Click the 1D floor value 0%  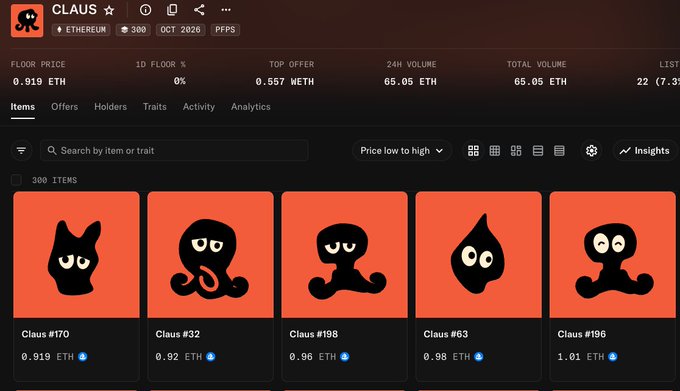[x=180, y=81]
